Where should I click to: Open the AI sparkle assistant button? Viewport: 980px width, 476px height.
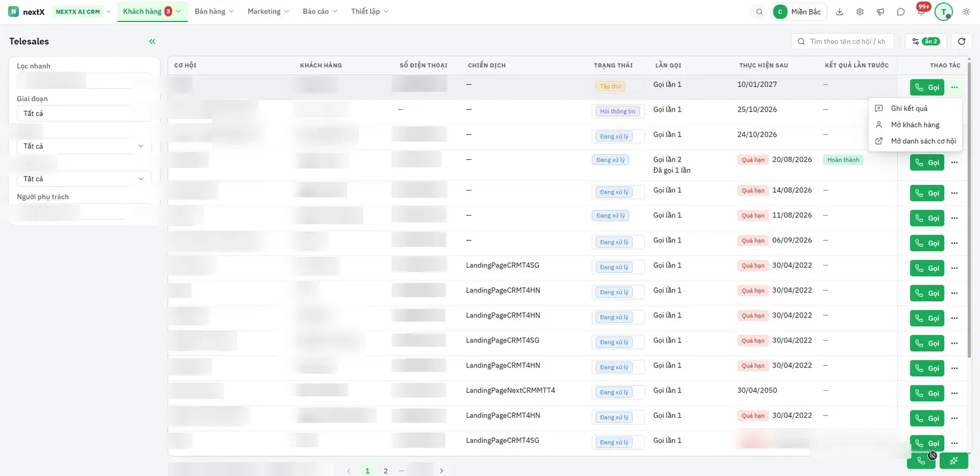pyautogui.click(x=954, y=461)
